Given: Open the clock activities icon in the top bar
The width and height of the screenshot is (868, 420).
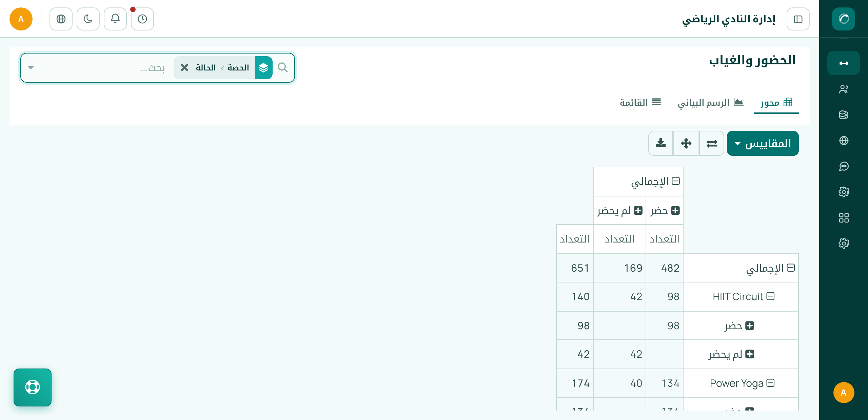Looking at the screenshot, I should pyautogui.click(x=142, y=19).
